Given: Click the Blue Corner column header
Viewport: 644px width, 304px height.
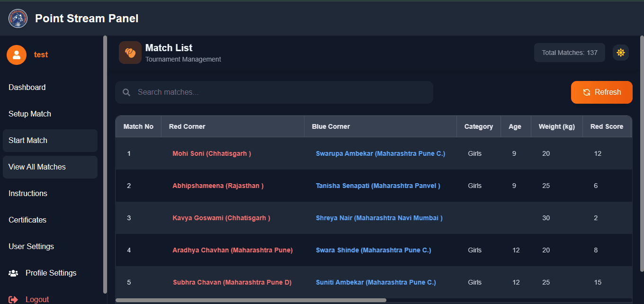Looking at the screenshot, I should point(380,126).
